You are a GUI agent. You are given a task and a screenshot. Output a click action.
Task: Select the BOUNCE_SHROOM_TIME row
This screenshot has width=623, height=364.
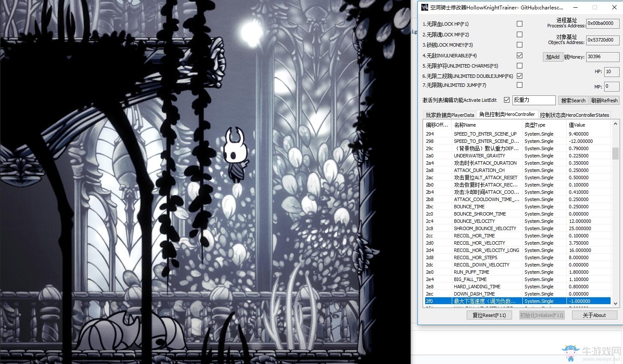[517, 214]
